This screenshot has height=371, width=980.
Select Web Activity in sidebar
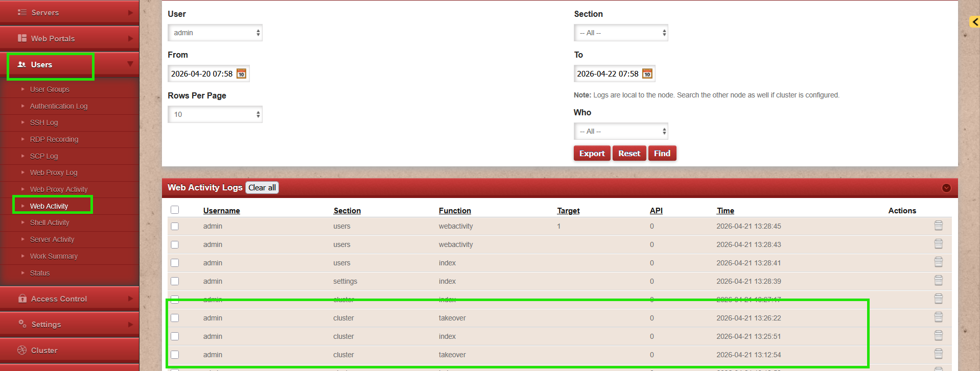coord(49,206)
